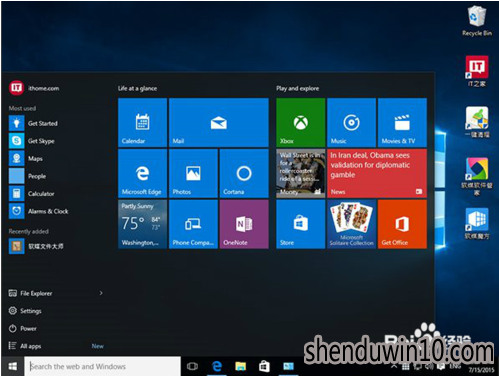Open People from Most used list
The height and width of the screenshot is (377, 499).
57,176
